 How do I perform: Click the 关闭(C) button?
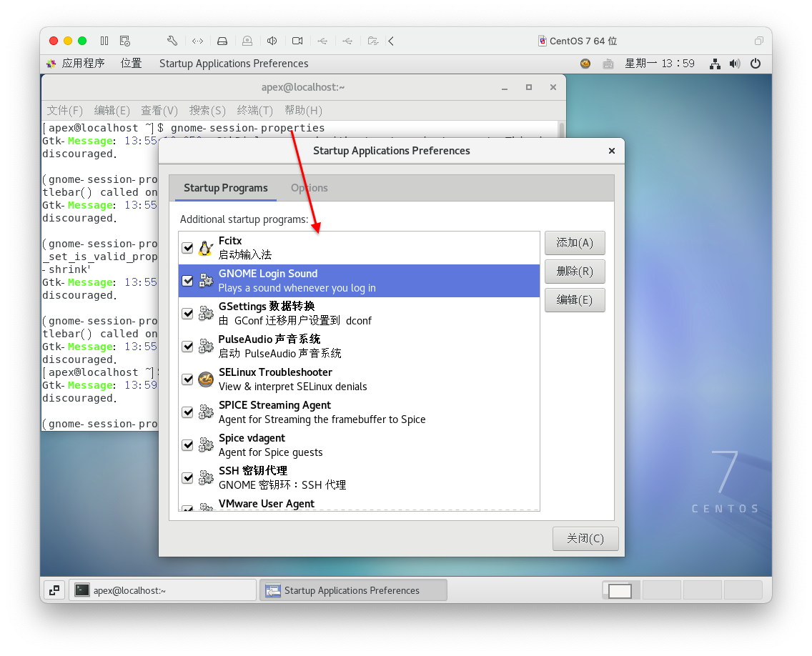click(585, 539)
